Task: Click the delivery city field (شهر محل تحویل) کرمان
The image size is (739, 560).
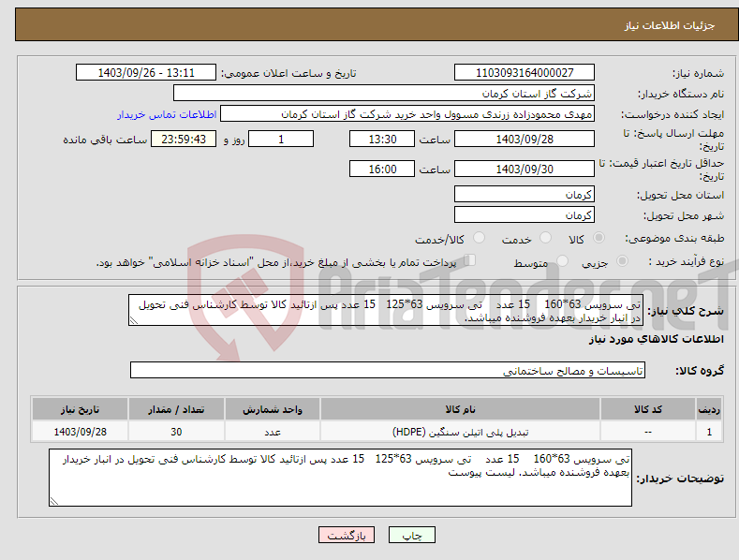Action: pos(525,215)
